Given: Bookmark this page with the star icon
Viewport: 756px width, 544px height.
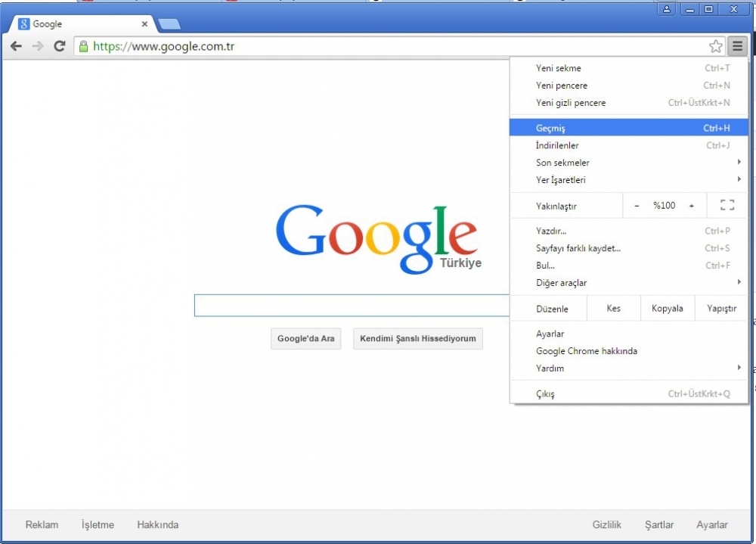Looking at the screenshot, I should [x=715, y=46].
